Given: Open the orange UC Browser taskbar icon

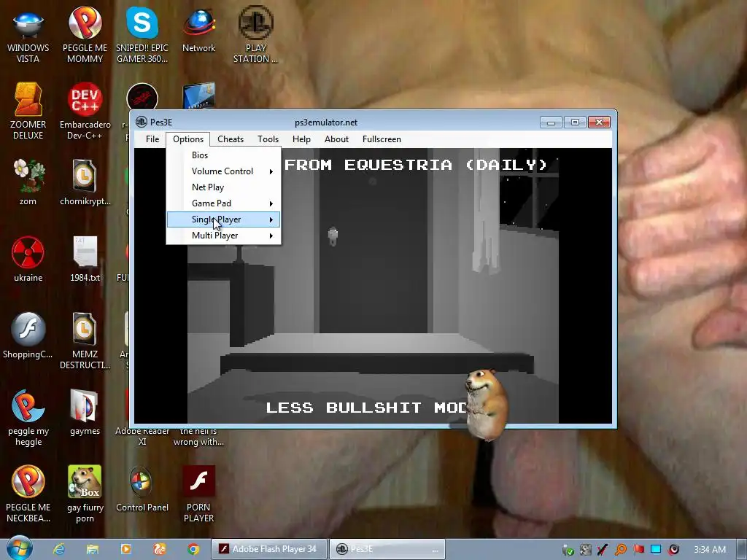Looking at the screenshot, I should pos(160,549).
